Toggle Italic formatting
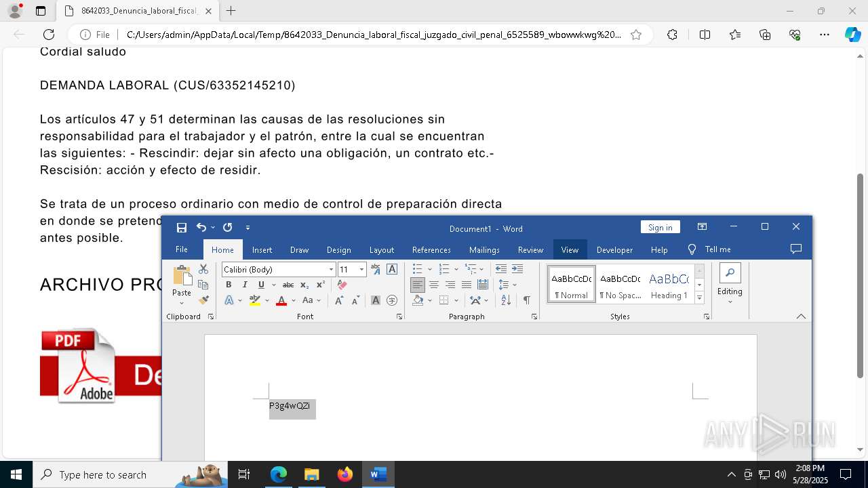 pos(245,285)
